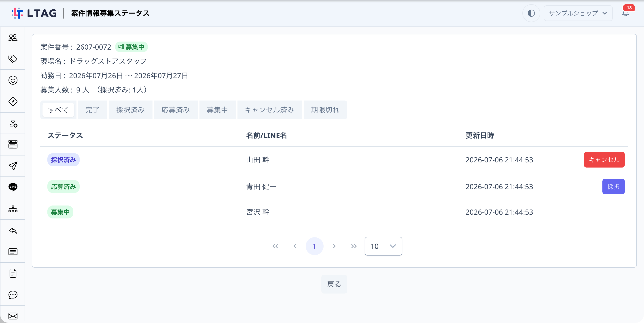
Task: Open the envelope mail sidebar icon
Action: (13, 316)
